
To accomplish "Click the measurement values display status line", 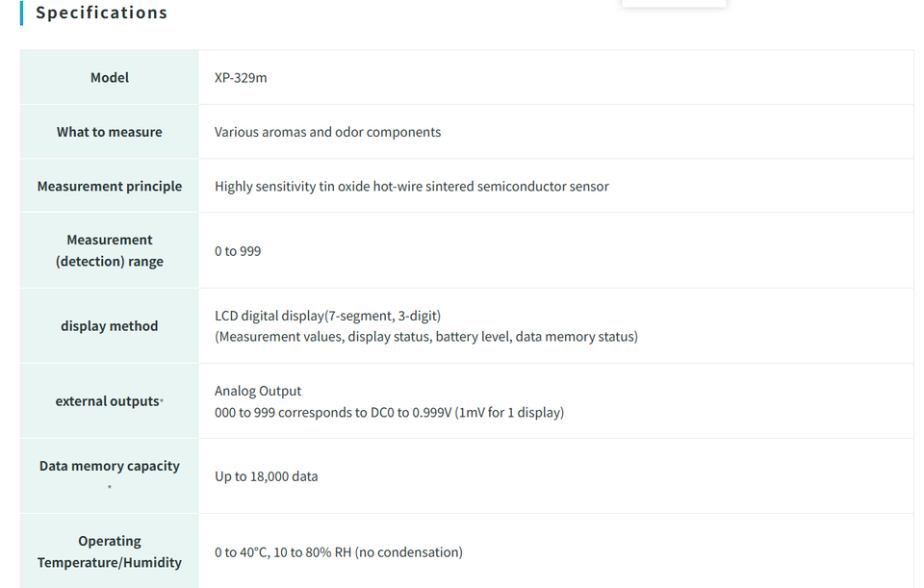I will tap(426, 337).
